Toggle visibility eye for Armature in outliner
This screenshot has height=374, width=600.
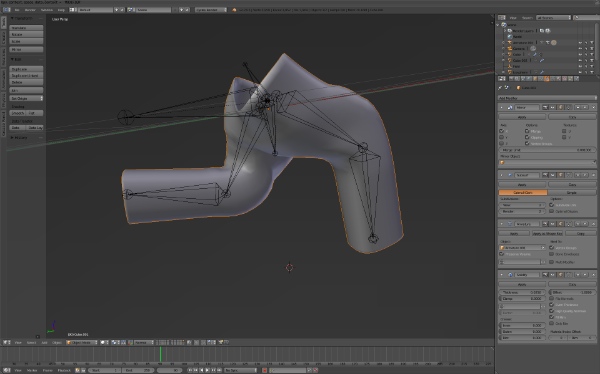pos(580,42)
